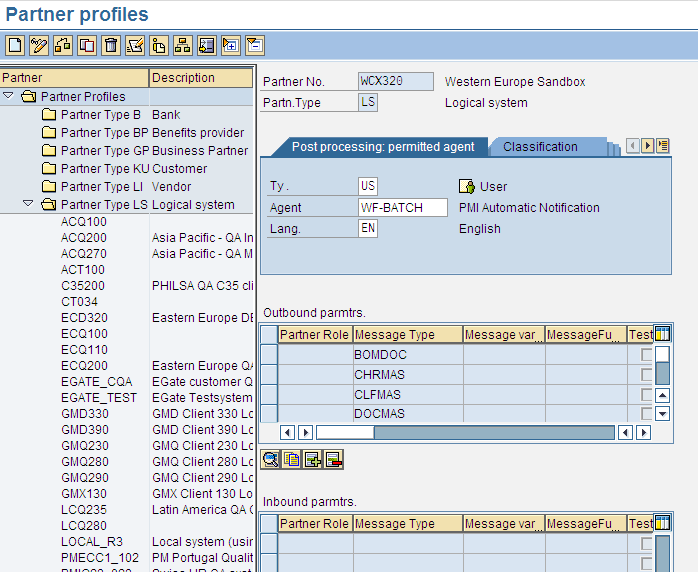
Task: Switch to the Classification tab
Action: point(540,147)
